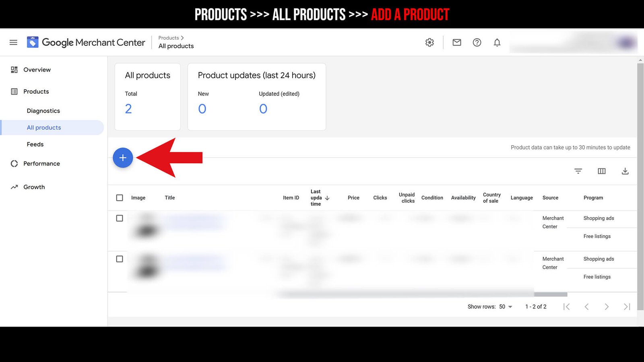The image size is (644, 362).
Task: Open the Show rows 50 dropdown
Action: 506,306
